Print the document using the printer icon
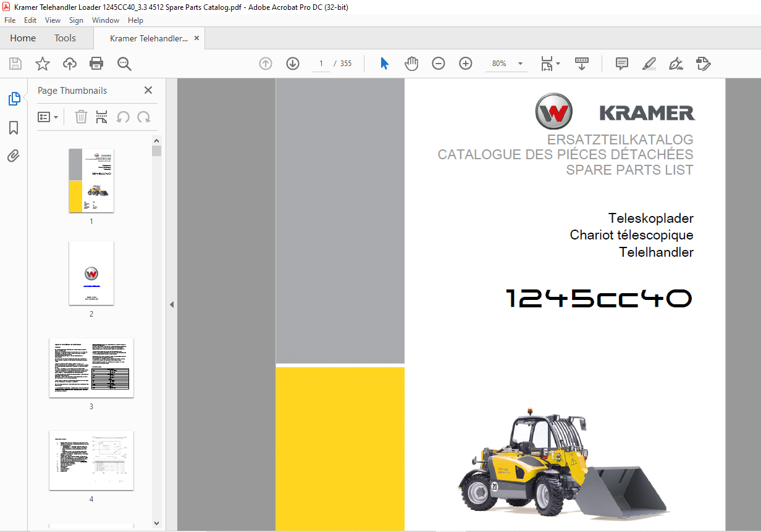Image resolution: width=761 pixels, height=532 pixels. 96,64
